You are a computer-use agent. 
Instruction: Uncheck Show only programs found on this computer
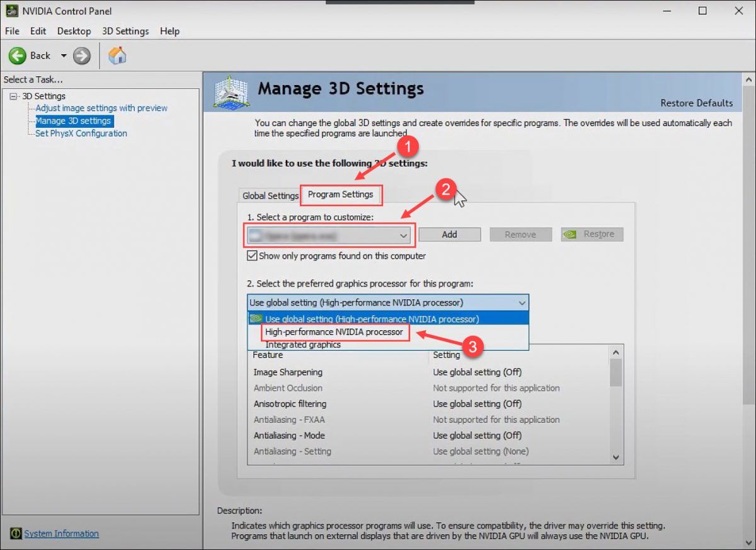253,256
